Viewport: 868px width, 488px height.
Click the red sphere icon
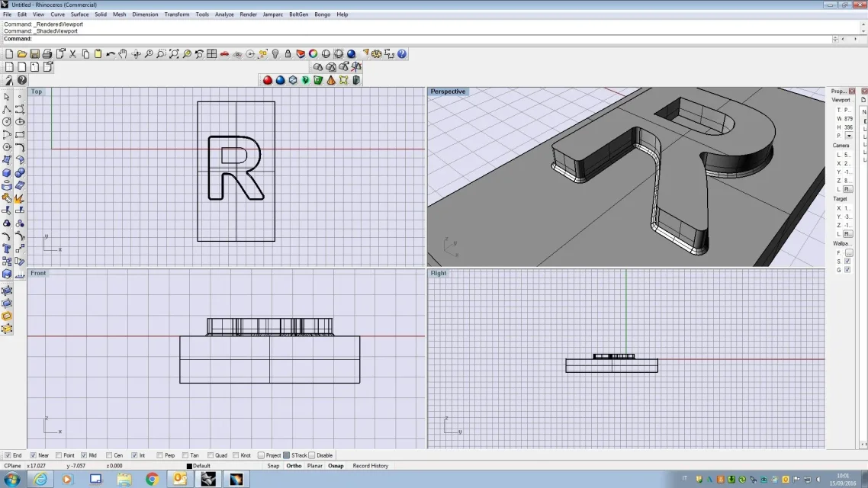[x=268, y=80]
